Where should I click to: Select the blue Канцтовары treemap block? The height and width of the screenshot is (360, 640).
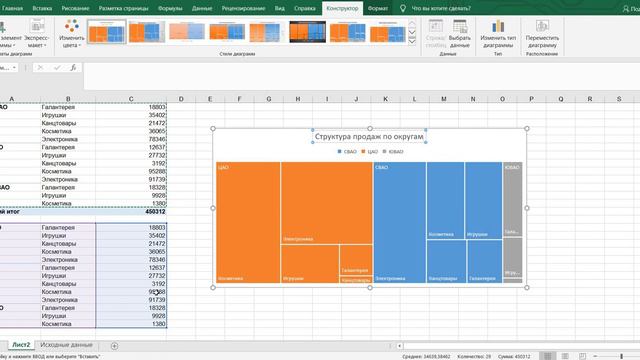click(446, 261)
